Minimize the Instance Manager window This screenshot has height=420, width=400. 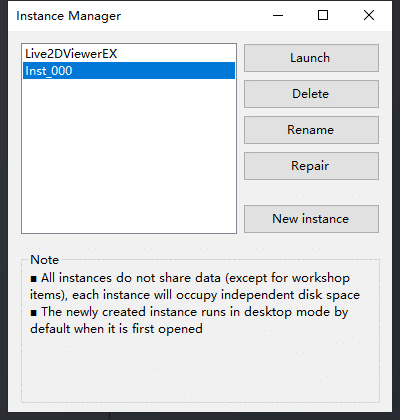coord(278,15)
